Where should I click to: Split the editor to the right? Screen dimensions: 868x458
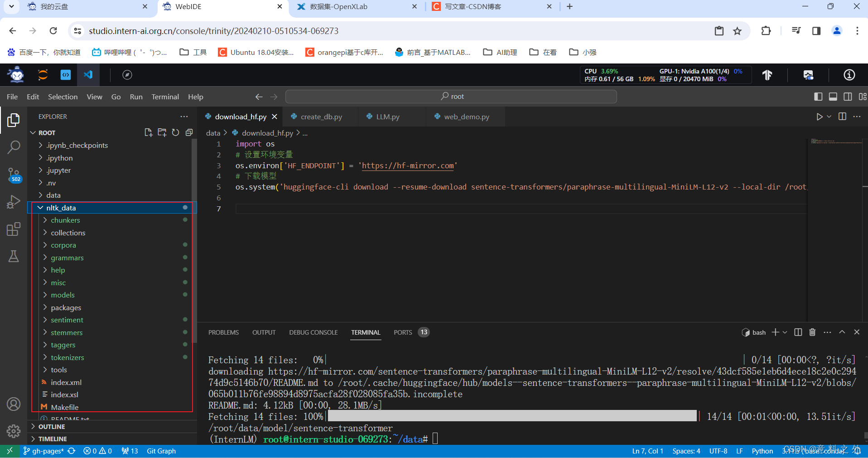point(842,117)
